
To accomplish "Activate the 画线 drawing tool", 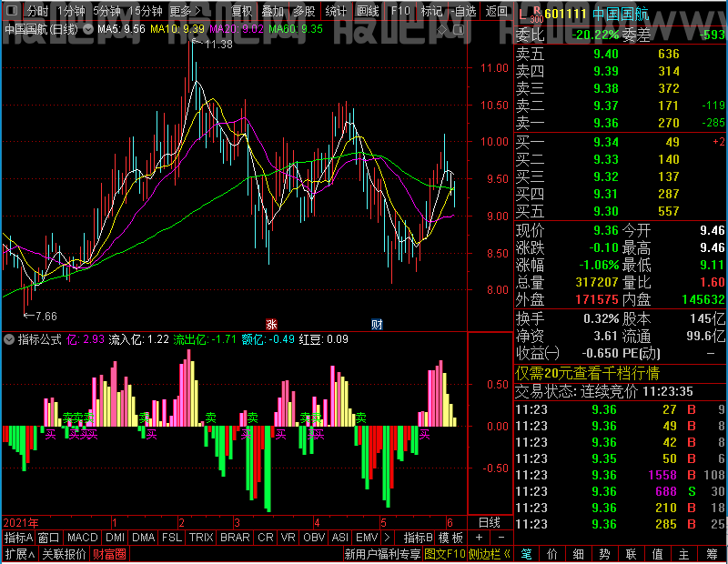I will click(368, 11).
